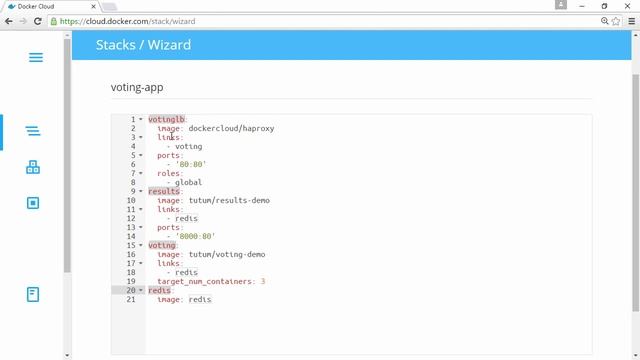This screenshot has width=640, height=360.
Task: Close the Docker Cloud tab
Action: pyautogui.click(x=93, y=7)
